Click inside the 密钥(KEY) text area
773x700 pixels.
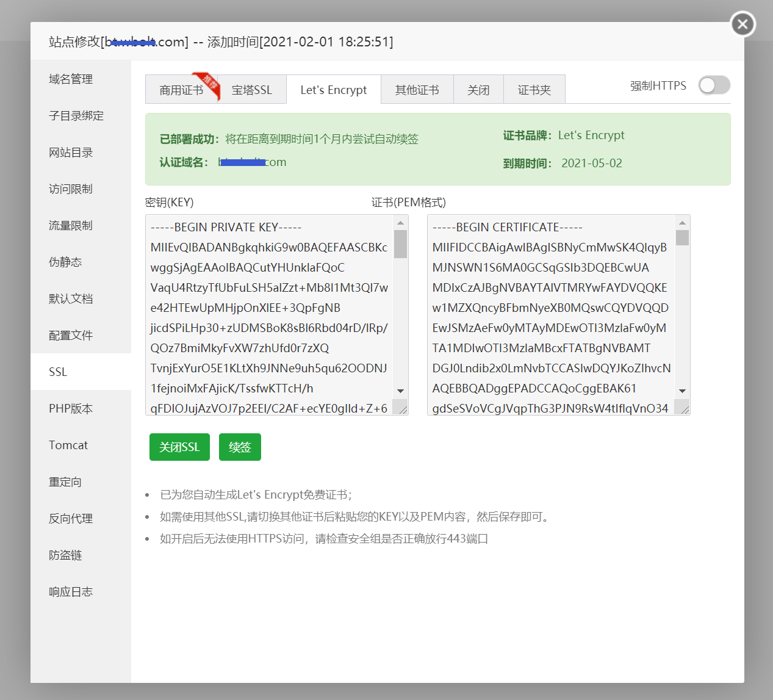tap(268, 305)
